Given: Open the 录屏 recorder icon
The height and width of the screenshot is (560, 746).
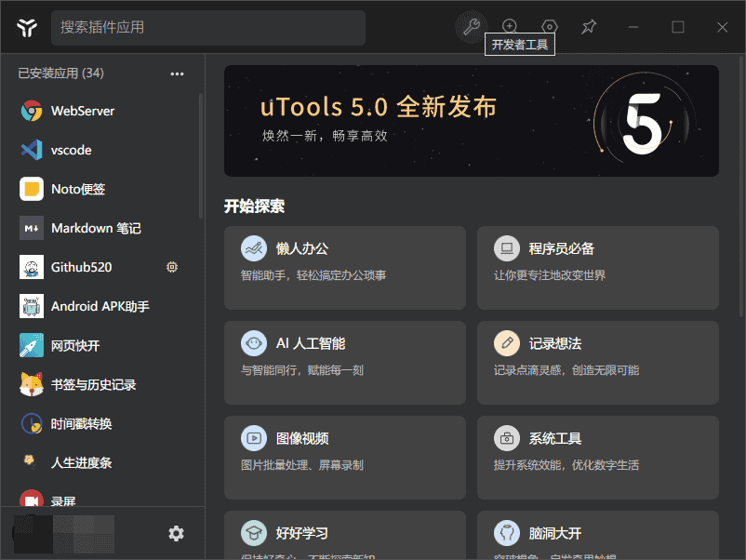Looking at the screenshot, I should 32,498.
